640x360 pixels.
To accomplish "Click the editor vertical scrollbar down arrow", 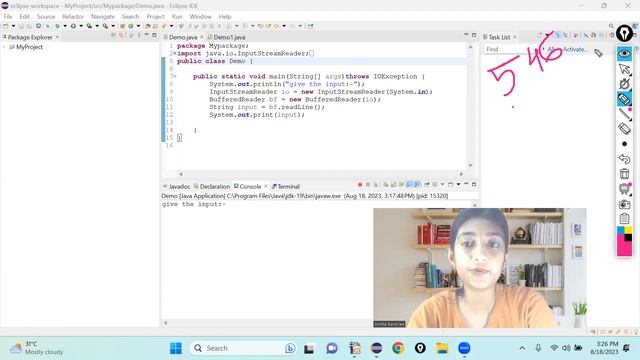I will [470, 165].
